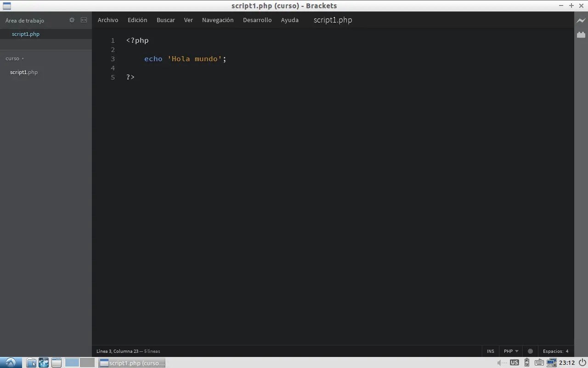Click the window manager icon in the taskbar
The height and width of the screenshot is (368, 588).
pyautogui.click(x=56, y=362)
